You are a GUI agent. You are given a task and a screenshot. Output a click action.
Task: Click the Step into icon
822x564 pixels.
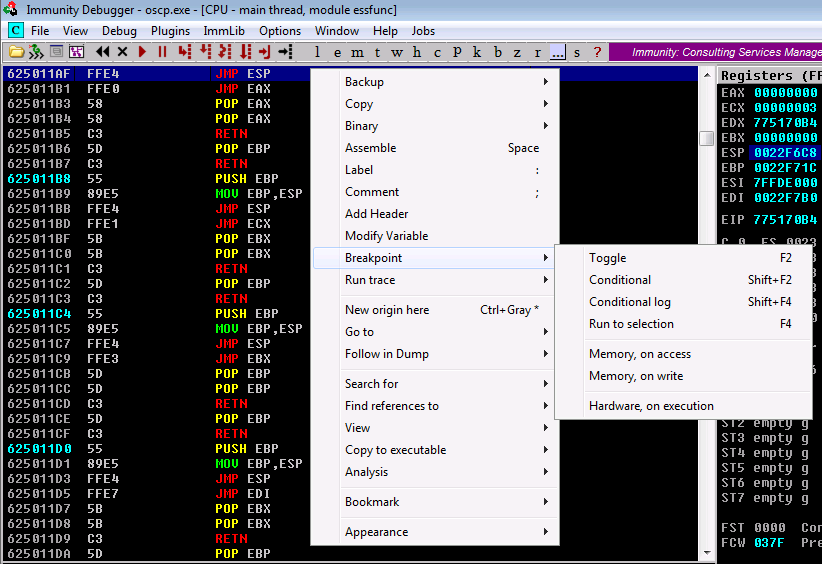pyautogui.click(x=185, y=52)
